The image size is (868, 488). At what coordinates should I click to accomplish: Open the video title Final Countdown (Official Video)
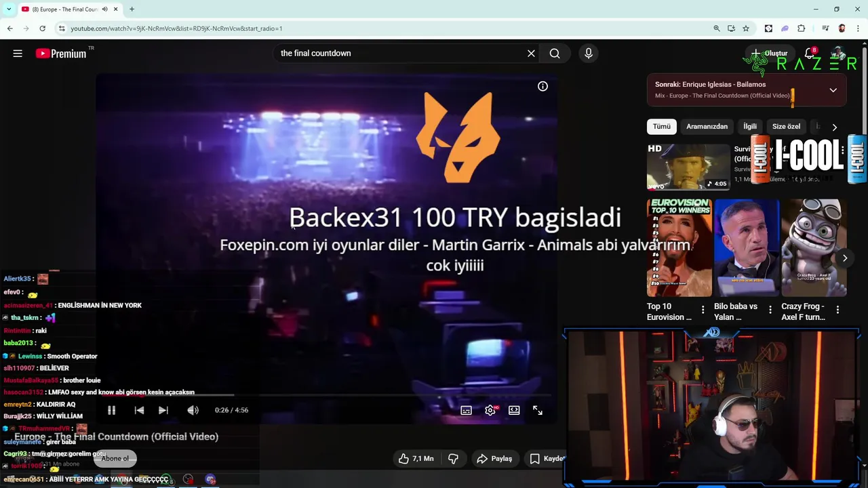click(x=117, y=437)
